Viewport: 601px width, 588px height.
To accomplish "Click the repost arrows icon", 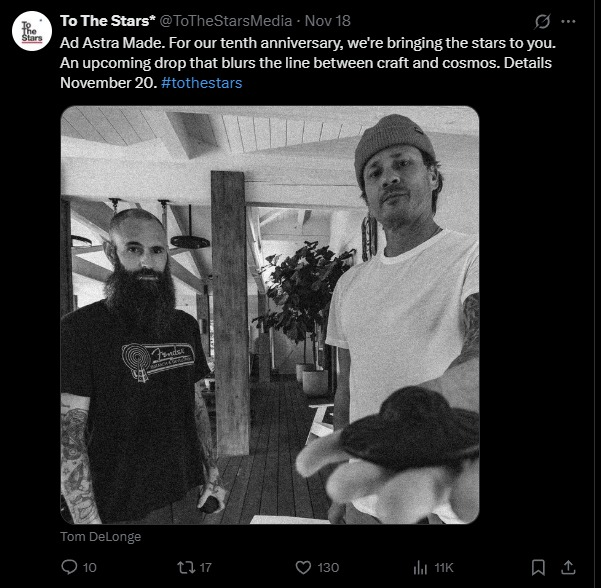I will [x=183, y=567].
